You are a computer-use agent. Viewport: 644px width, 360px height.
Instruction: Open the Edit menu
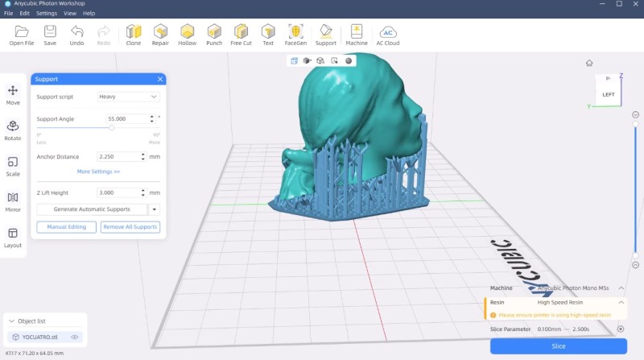pyautogui.click(x=25, y=13)
